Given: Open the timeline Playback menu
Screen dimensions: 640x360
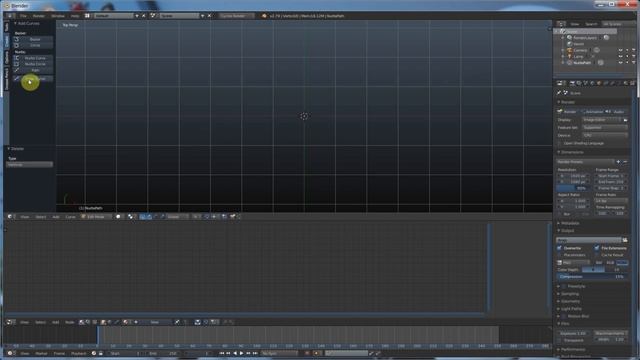Looking at the screenshot, I should coord(78,353).
